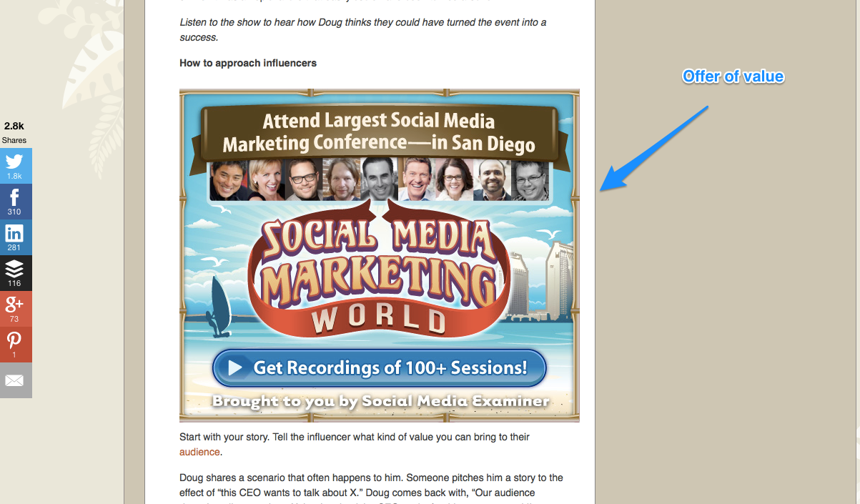This screenshot has height=504, width=860.
Task: Click the 2.8k Shares counter
Action: coord(14,133)
